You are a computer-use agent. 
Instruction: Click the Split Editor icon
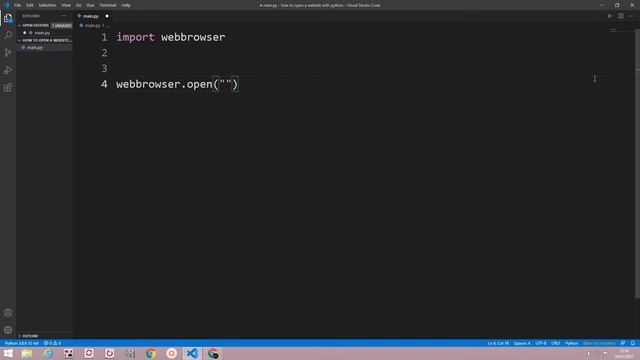tap(620, 16)
